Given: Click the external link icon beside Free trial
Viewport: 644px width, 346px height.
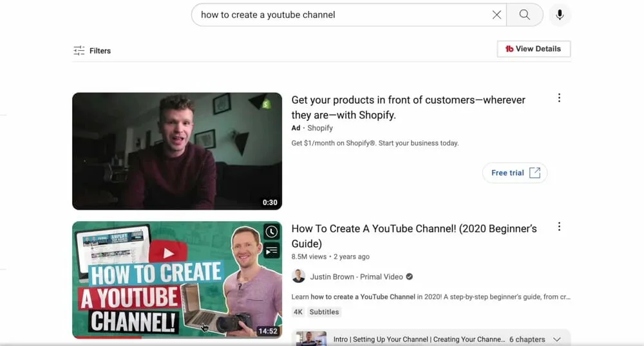Looking at the screenshot, I should point(535,172).
